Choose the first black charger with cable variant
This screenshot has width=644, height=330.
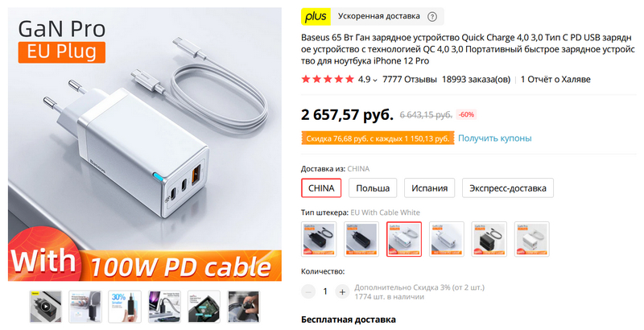tap(319, 239)
